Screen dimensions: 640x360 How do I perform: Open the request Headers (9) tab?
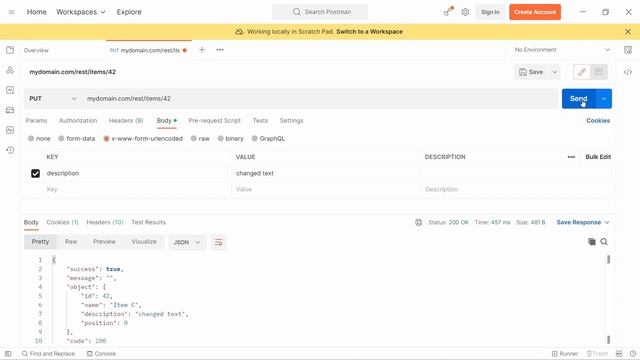pyautogui.click(x=126, y=120)
